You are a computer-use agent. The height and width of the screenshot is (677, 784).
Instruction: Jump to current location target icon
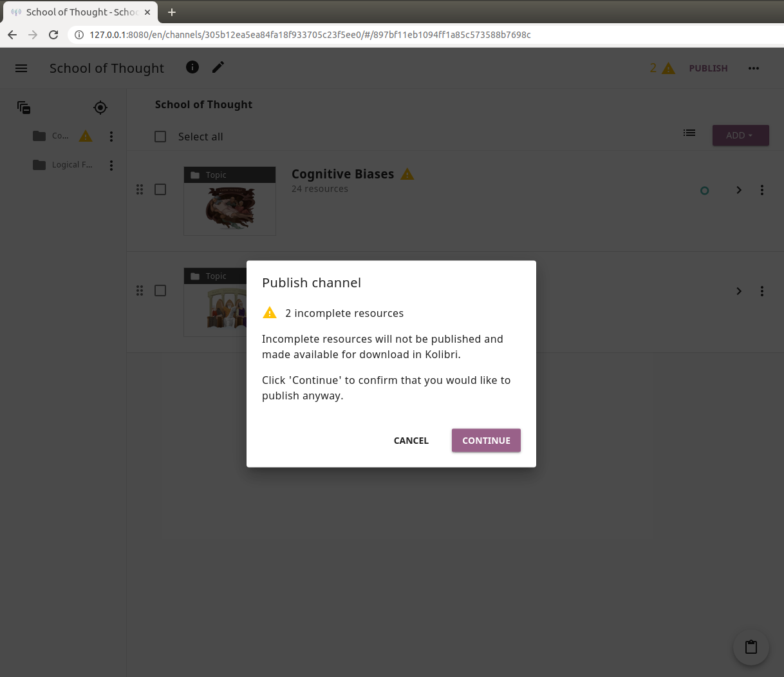[100, 108]
